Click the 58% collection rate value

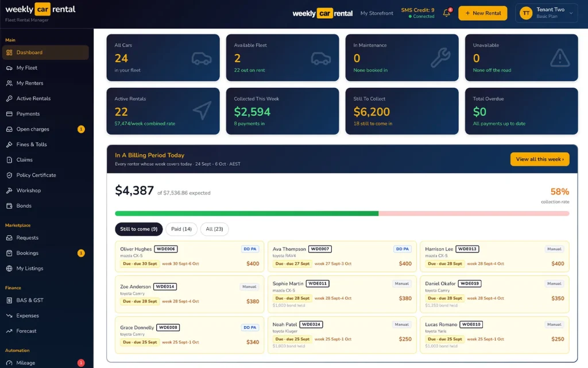point(560,192)
